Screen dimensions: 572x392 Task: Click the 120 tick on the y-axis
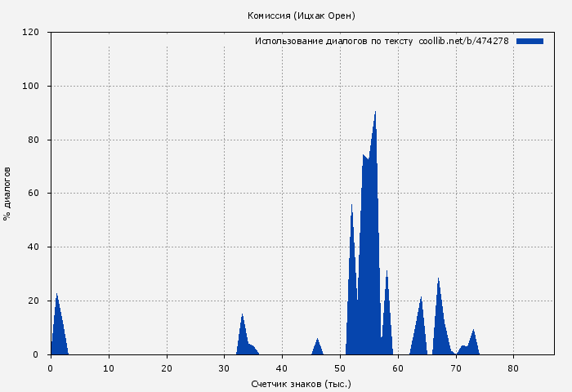pyautogui.click(x=31, y=33)
